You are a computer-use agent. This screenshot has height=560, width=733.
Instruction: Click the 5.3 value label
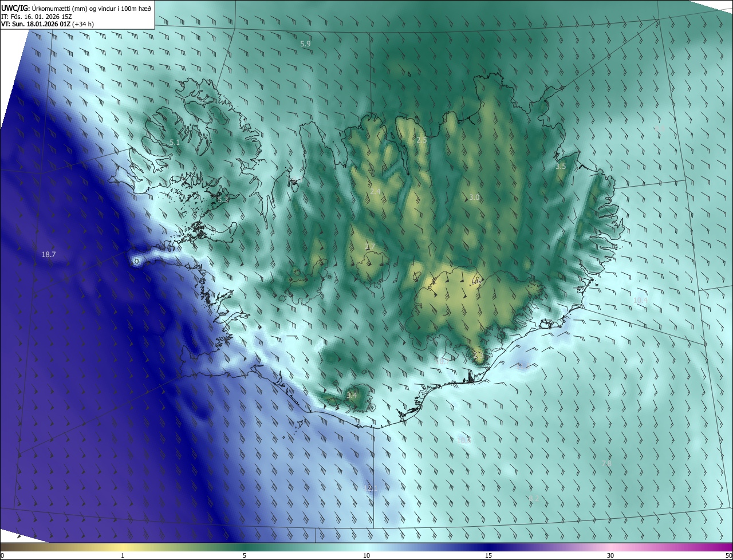point(223,200)
